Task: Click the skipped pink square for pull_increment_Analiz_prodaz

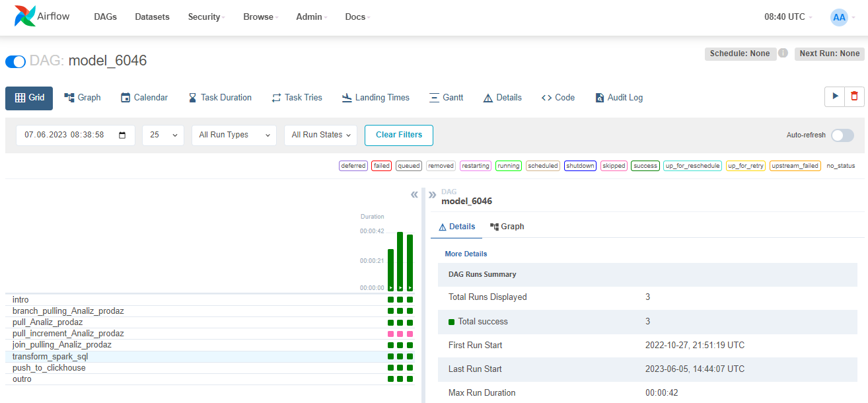Action: click(400, 334)
